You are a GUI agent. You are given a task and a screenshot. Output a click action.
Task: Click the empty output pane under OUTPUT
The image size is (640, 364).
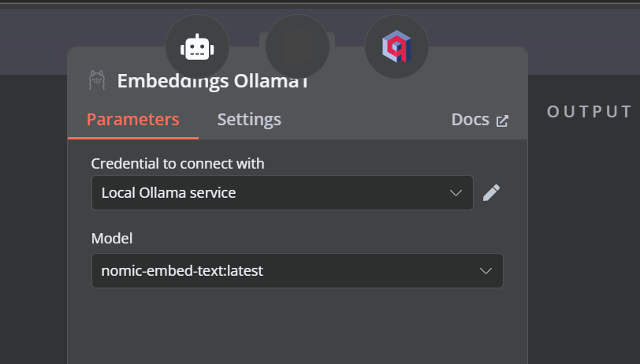584,245
